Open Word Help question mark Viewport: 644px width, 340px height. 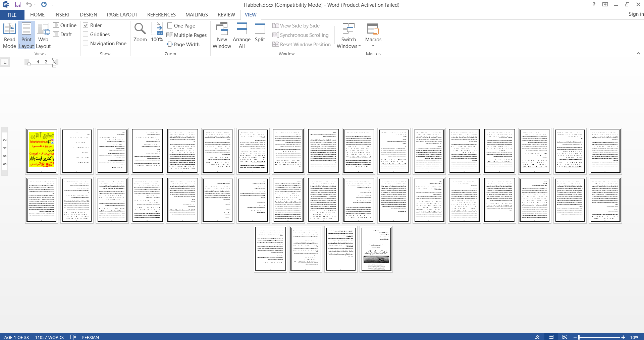pos(594,5)
